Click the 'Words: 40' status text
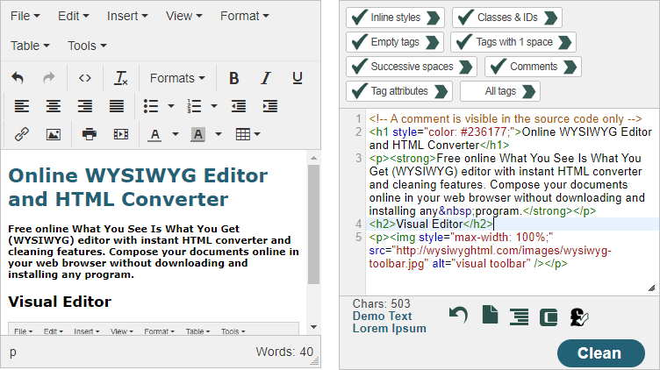Image resolution: width=660 pixels, height=370 pixels. click(x=285, y=351)
